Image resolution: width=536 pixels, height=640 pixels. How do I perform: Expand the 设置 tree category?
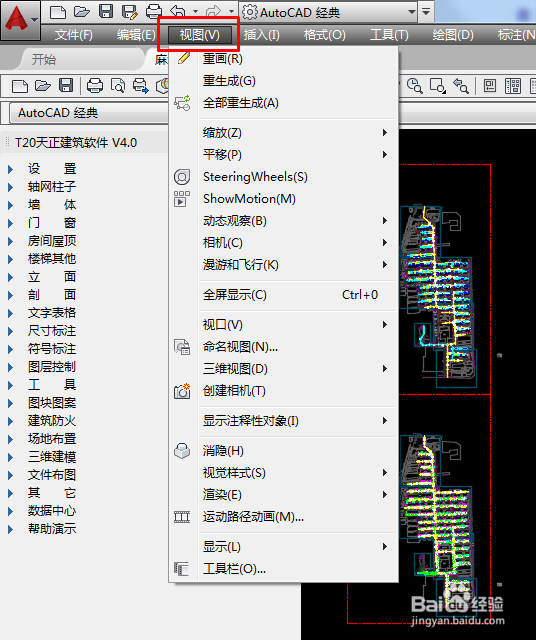point(11,169)
